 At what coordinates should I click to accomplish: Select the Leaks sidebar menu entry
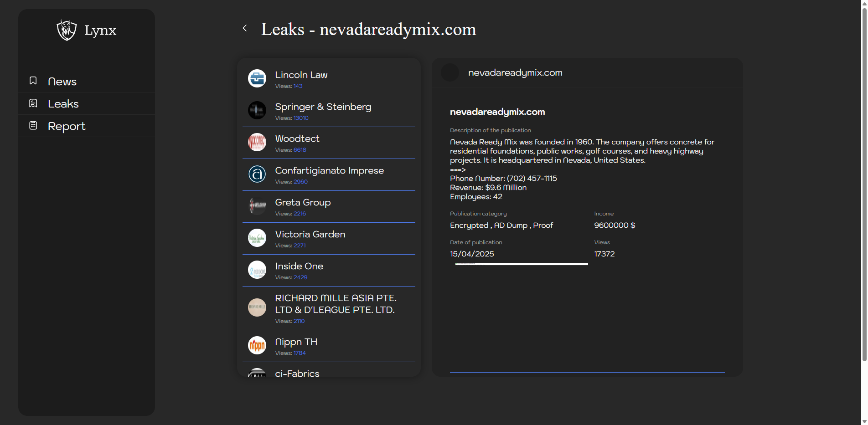pyautogui.click(x=63, y=104)
